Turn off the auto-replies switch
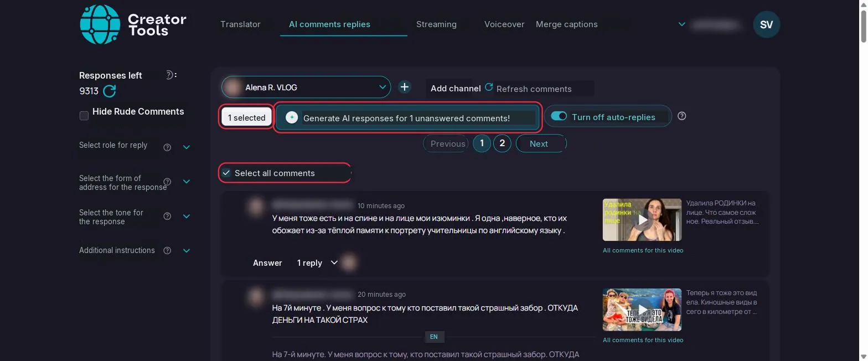This screenshot has height=361, width=868. (559, 116)
